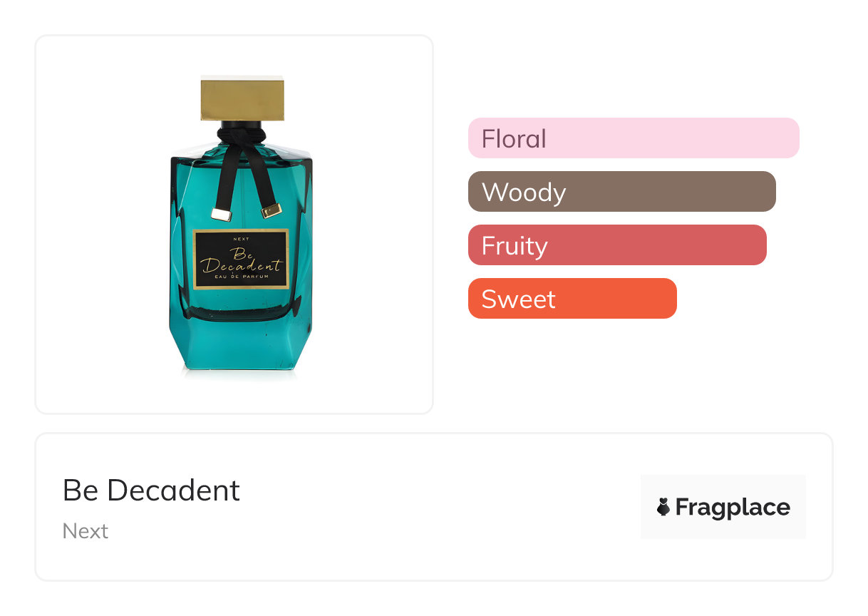The height and width of the screenshot is (616, 868).
Task: Click the small NEXT text on the bottle label
Action: pyautogui.click(x=242, y=239)
